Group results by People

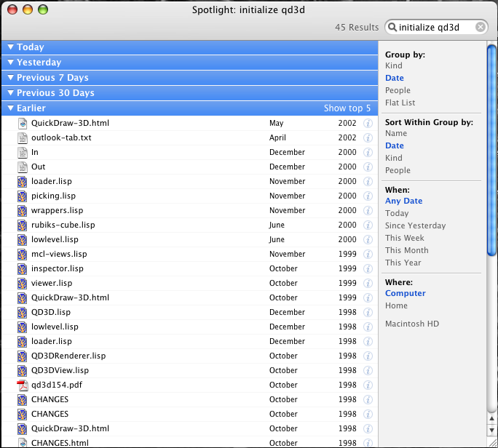coord(398,90)
